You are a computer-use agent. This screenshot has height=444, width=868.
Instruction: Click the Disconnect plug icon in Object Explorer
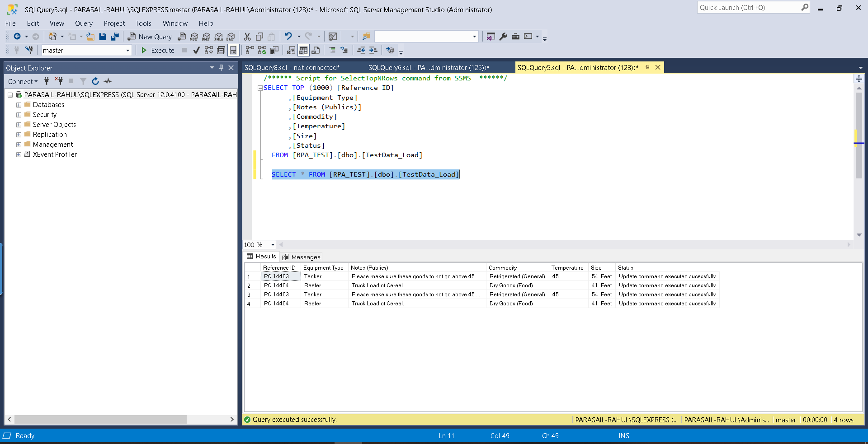pyautogui.click(x=59, y=81)
